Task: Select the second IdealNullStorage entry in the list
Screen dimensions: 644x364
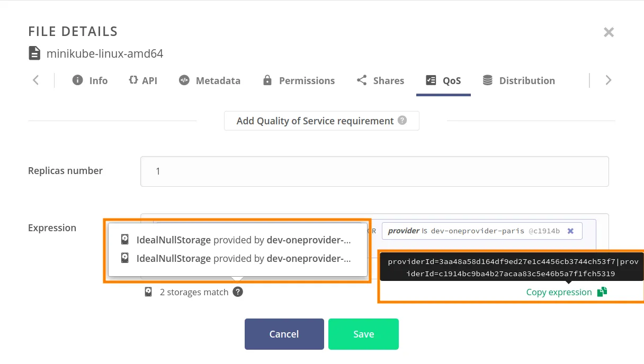Action: point(237,258)
